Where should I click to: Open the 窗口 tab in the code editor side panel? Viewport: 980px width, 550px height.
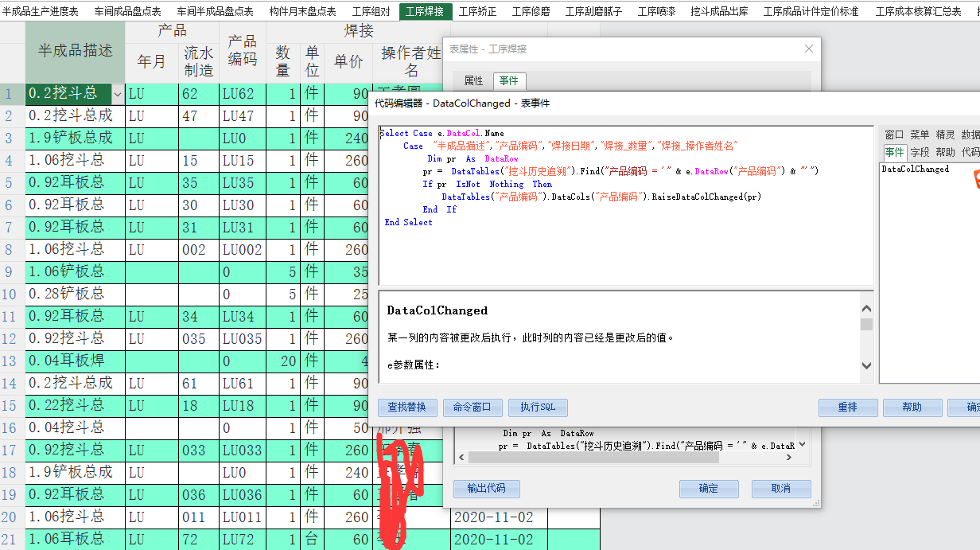[894, 135]
